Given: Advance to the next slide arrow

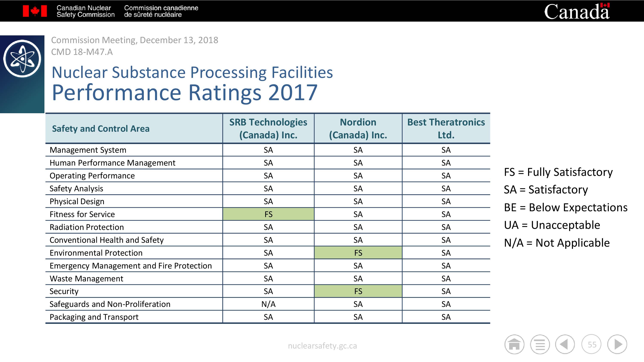Looking at the screenshot, I should [x=617, y=344].
